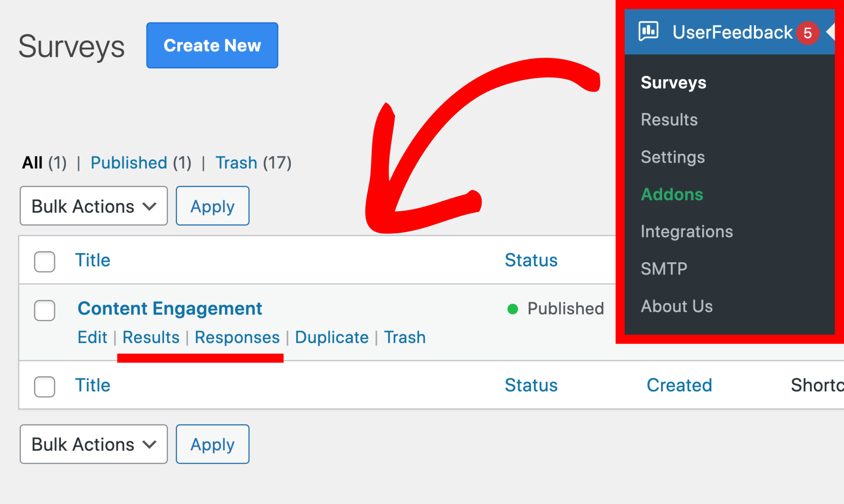The image size is (844, 504).
Task: Click the red 5 notification badge
Action: point(808,33)
